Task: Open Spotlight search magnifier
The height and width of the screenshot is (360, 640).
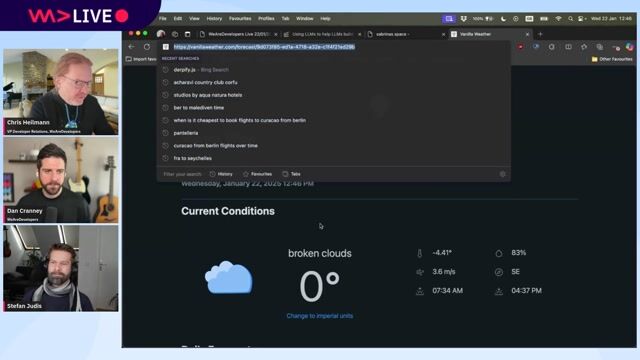Action: click(x=570, y=19)
